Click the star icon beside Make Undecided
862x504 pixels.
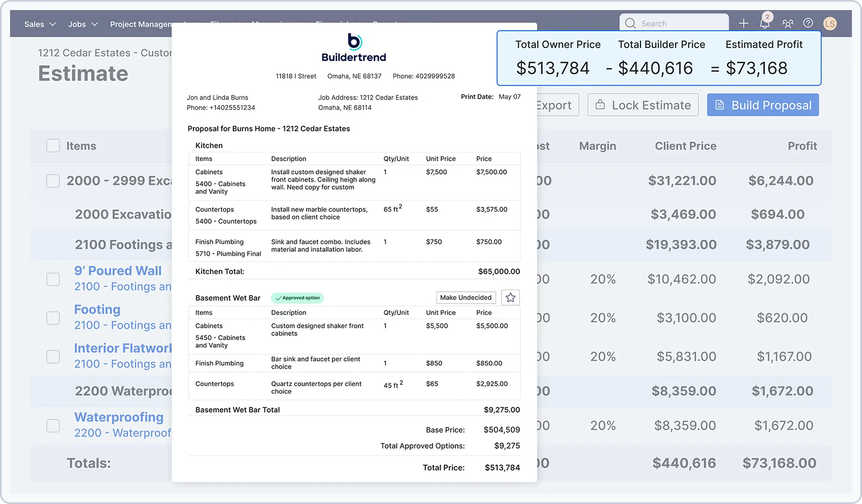510,298
